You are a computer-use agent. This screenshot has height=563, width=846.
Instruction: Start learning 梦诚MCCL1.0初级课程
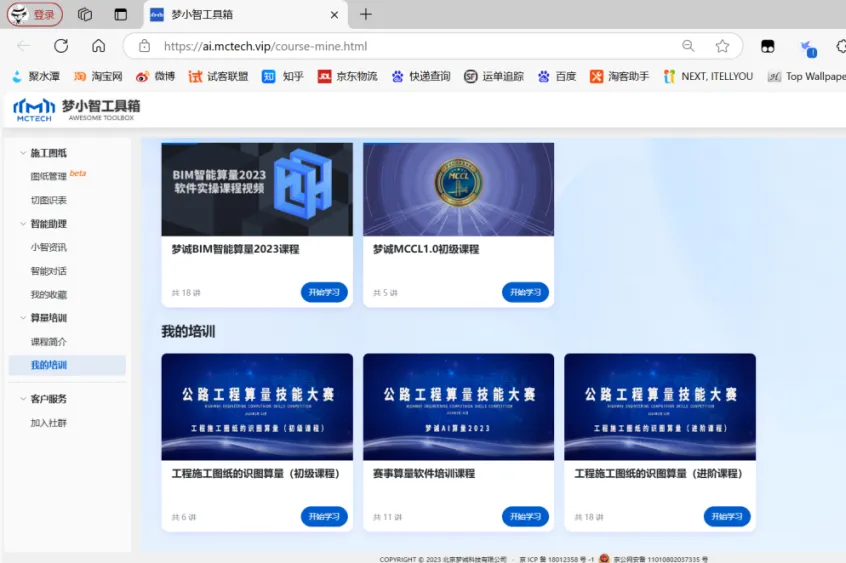(525, 292)
